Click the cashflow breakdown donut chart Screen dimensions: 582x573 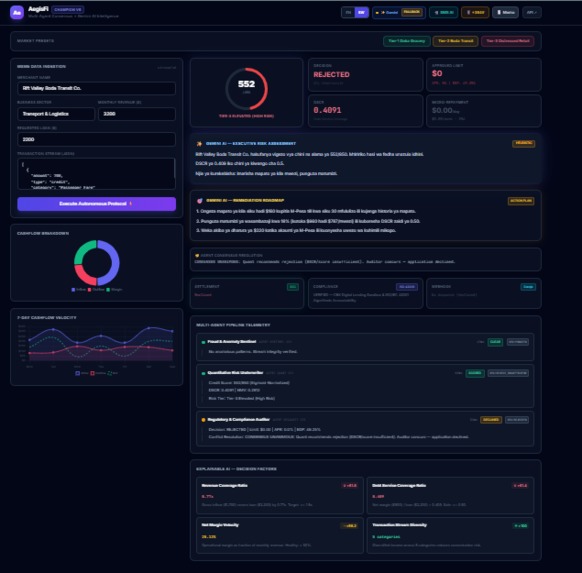point(97,263)
